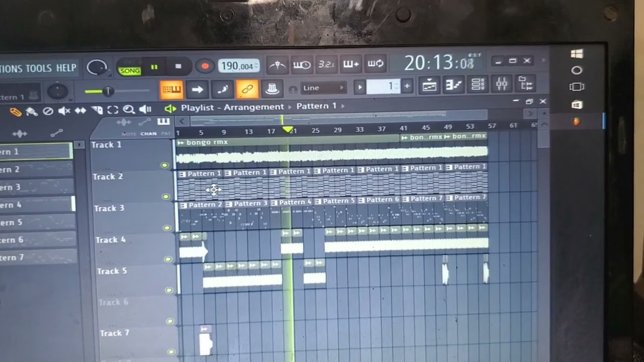The width and height of the screenshot is (644, 362).
Task: Open the Playlist view icon
Action: pos(429,85)
